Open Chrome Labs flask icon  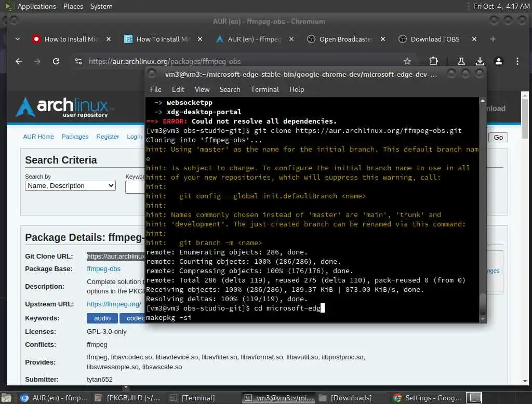click(x=461, y=61)
